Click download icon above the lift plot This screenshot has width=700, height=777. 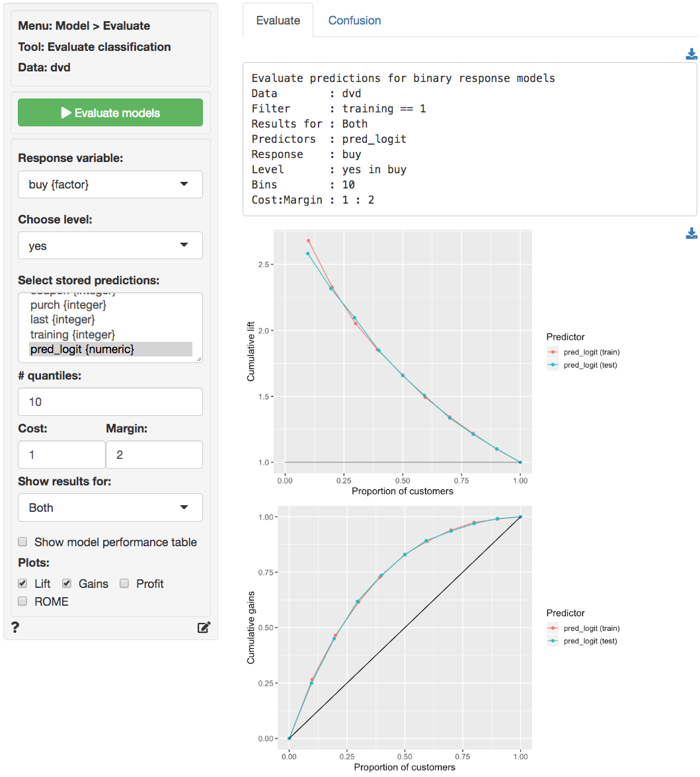[691, 233]
